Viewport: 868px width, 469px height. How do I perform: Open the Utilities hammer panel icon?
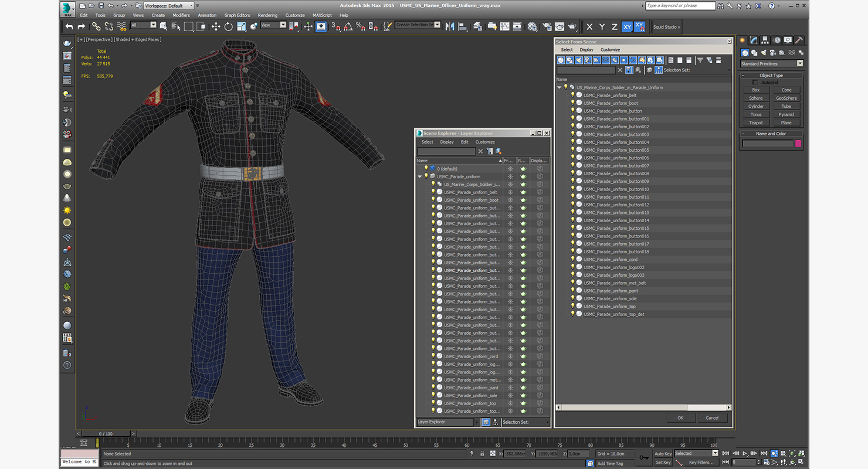[799, 40]
